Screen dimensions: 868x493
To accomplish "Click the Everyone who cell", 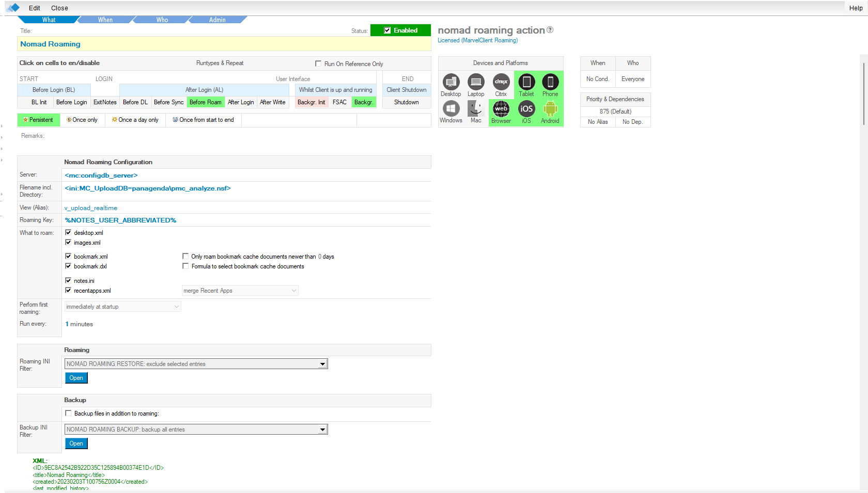I will [x=633, y=79].
